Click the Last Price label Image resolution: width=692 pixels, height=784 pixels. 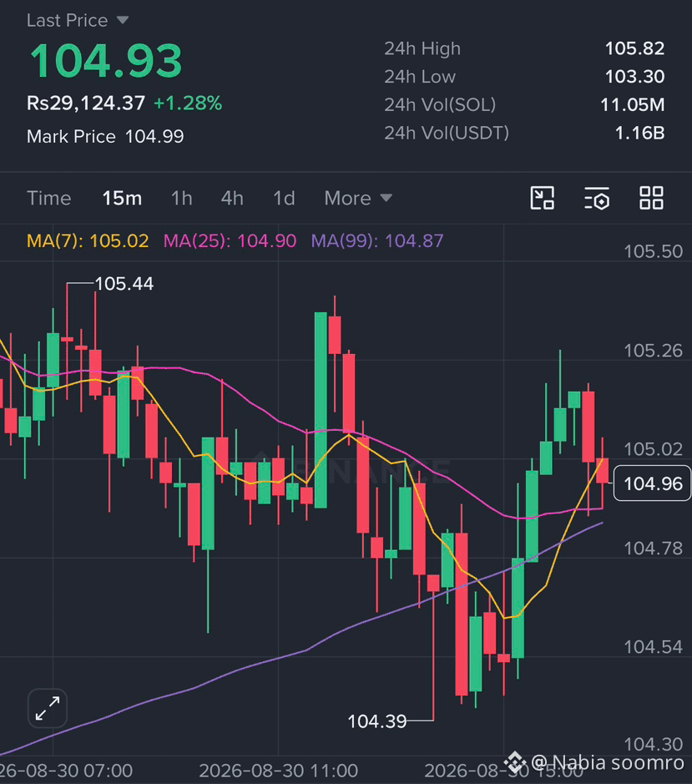67,21
